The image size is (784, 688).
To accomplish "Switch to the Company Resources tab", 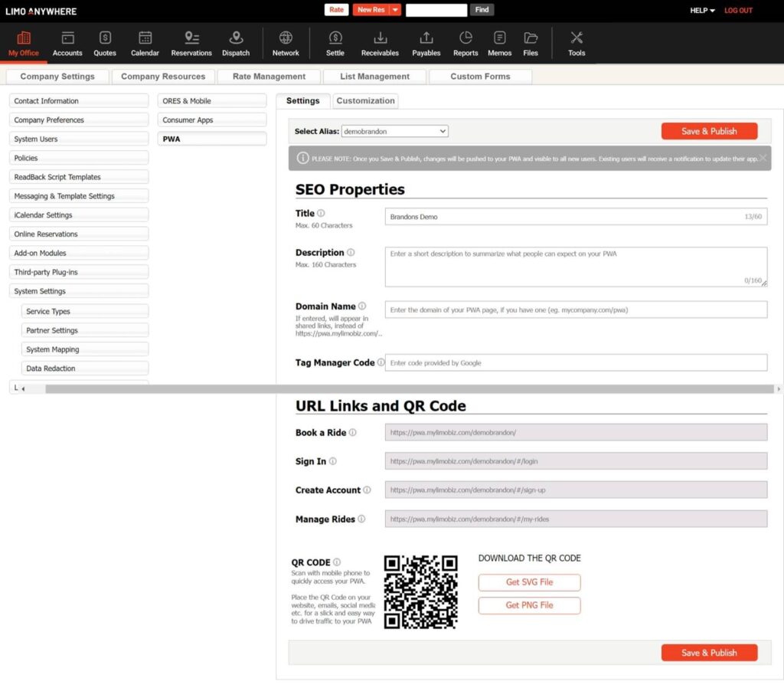I will coord(163,77).
